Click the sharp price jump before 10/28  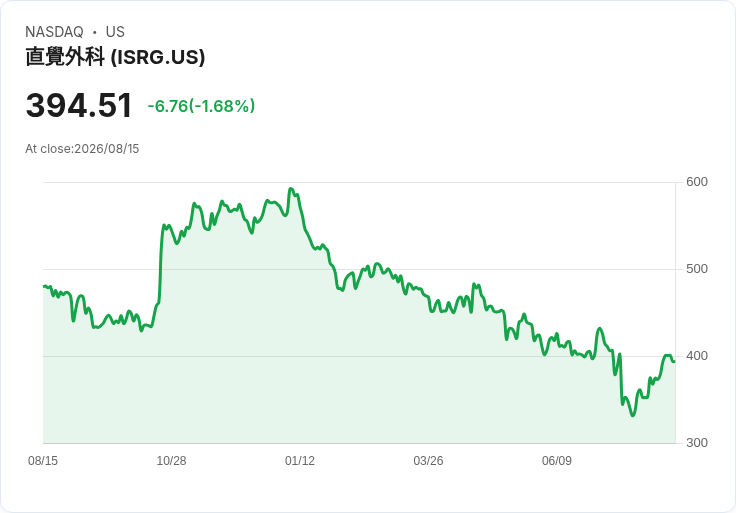click(161, 263)
